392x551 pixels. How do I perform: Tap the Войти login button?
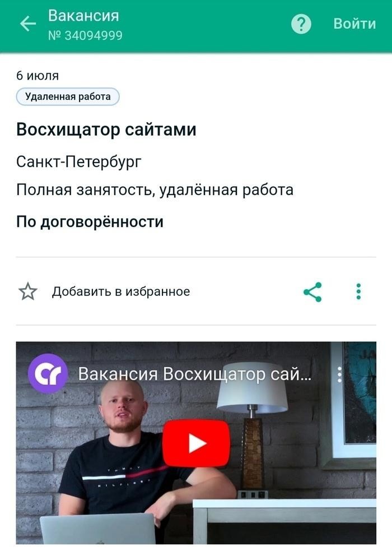354,24
